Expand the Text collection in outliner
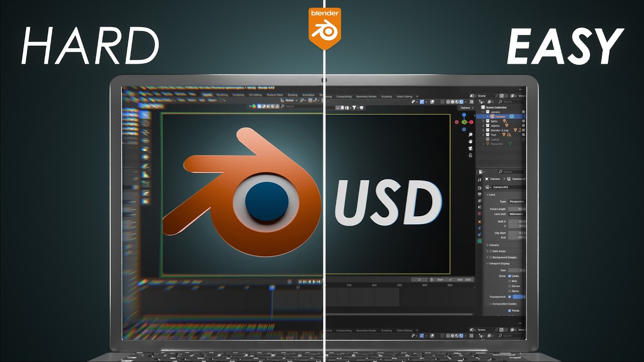The image size is (644, 362). tap(483, 135)
